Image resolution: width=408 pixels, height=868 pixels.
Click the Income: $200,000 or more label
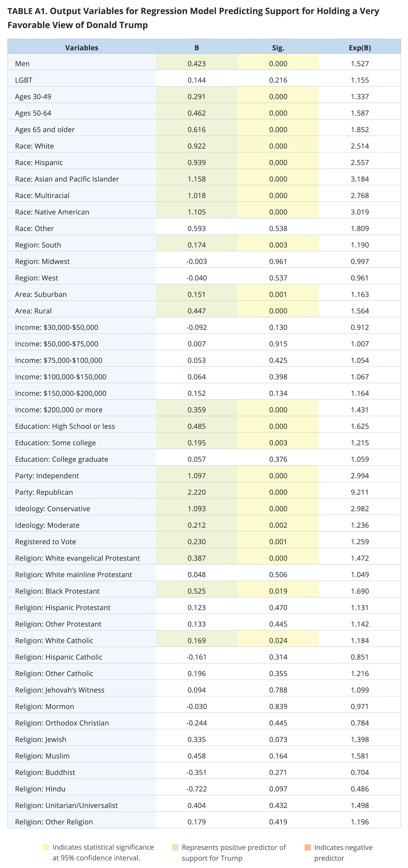(x=59, y=410)
